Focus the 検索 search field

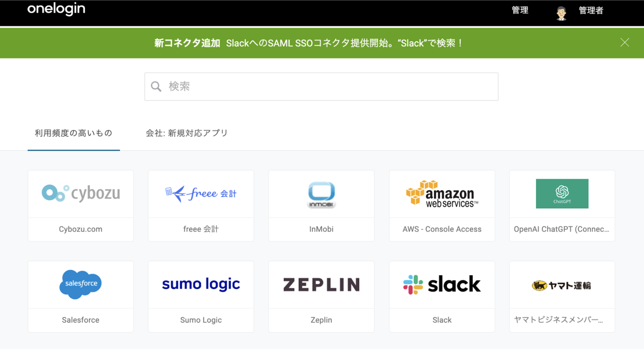321,87
